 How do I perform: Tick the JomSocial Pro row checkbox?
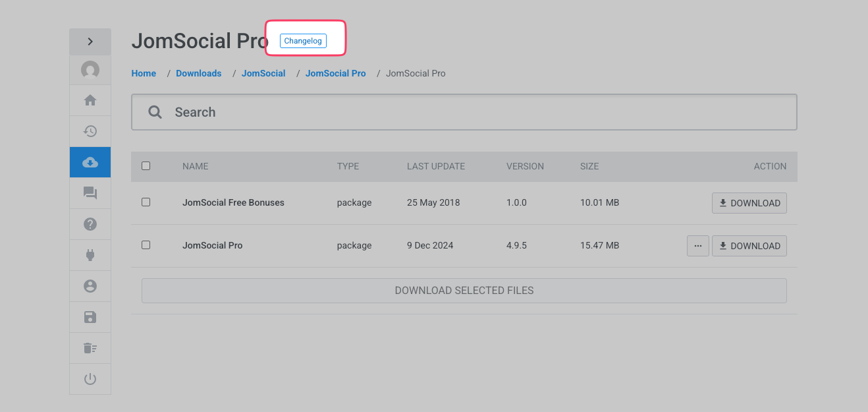[146, 245]
